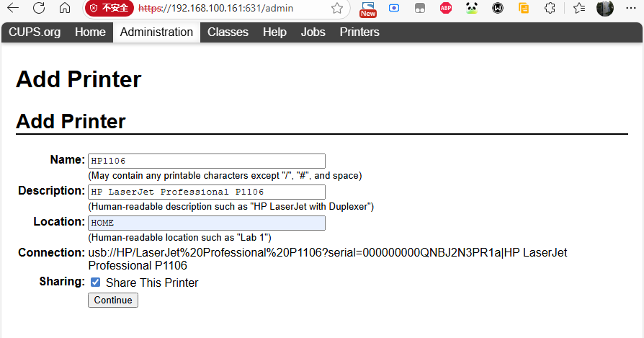Click the 'Human-readable description' hint text
Image resolution: width=644 pixels, height=338 pixels.
click(231, 206)
